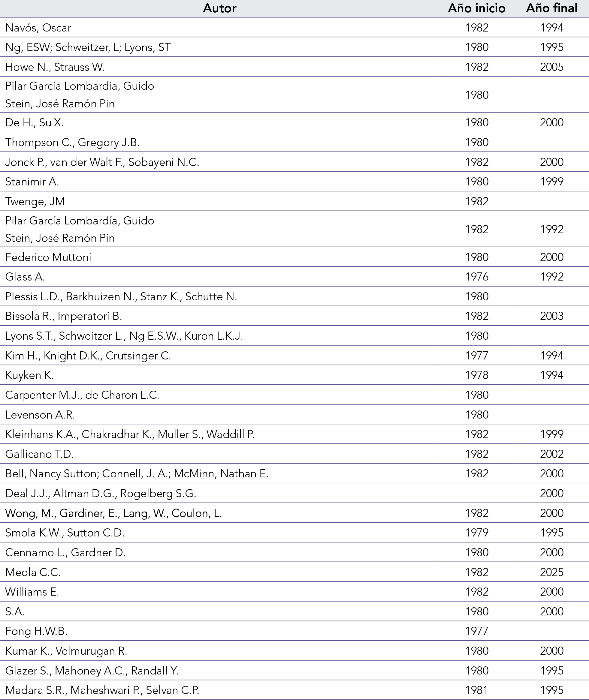Click the Año inicio column header
This screenshot has width=589, height=700.
tap(476, 8)
